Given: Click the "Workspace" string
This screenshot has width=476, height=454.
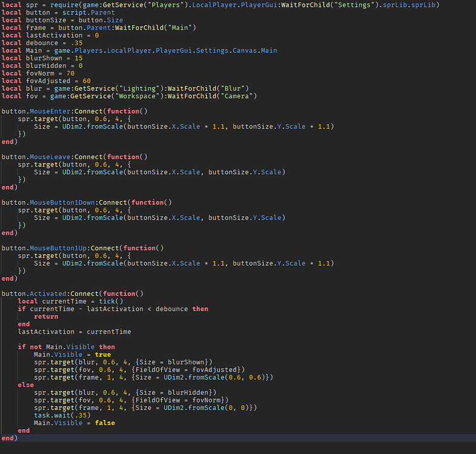Looking at the screenshot, I should [x=137, y=96].
